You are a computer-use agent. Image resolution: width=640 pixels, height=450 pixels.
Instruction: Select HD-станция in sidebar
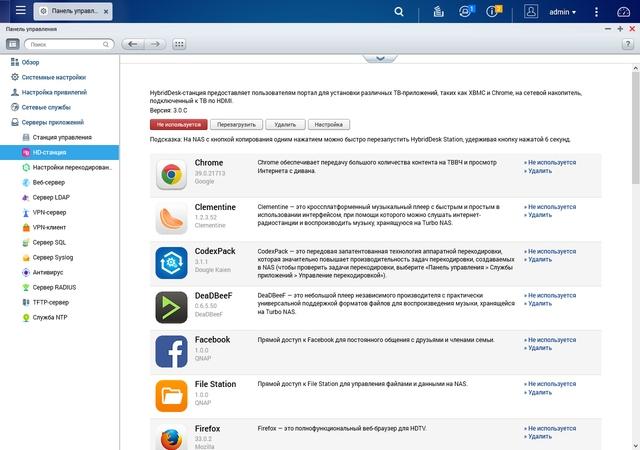[59, 152]
